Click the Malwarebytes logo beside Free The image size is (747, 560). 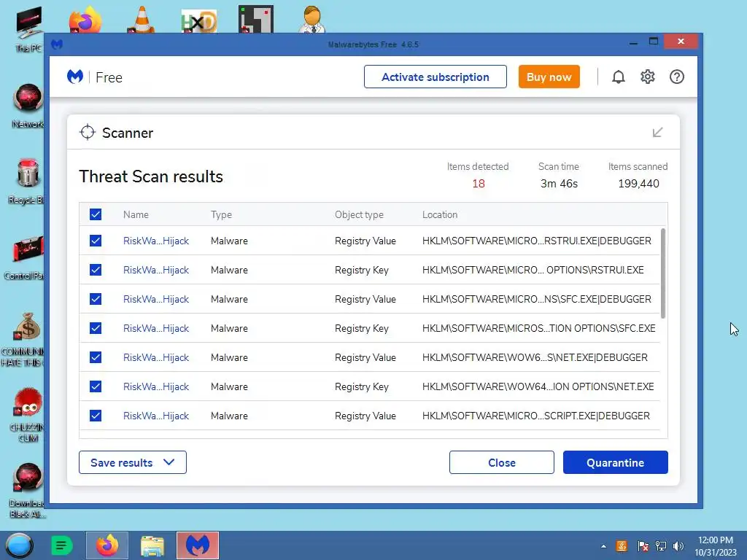click(75, 77)
